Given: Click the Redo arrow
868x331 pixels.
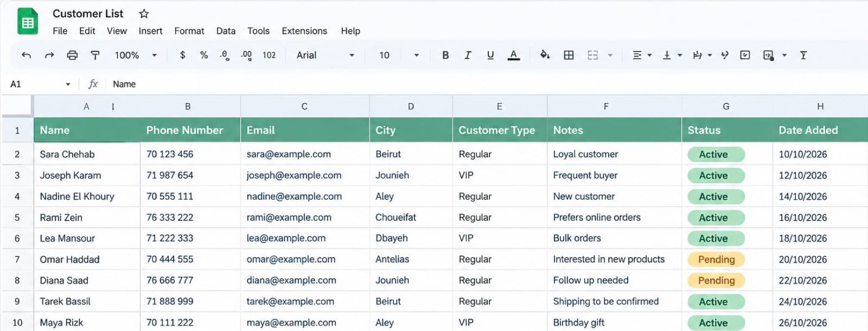Looking at the screenshot, I should point(49,55).
